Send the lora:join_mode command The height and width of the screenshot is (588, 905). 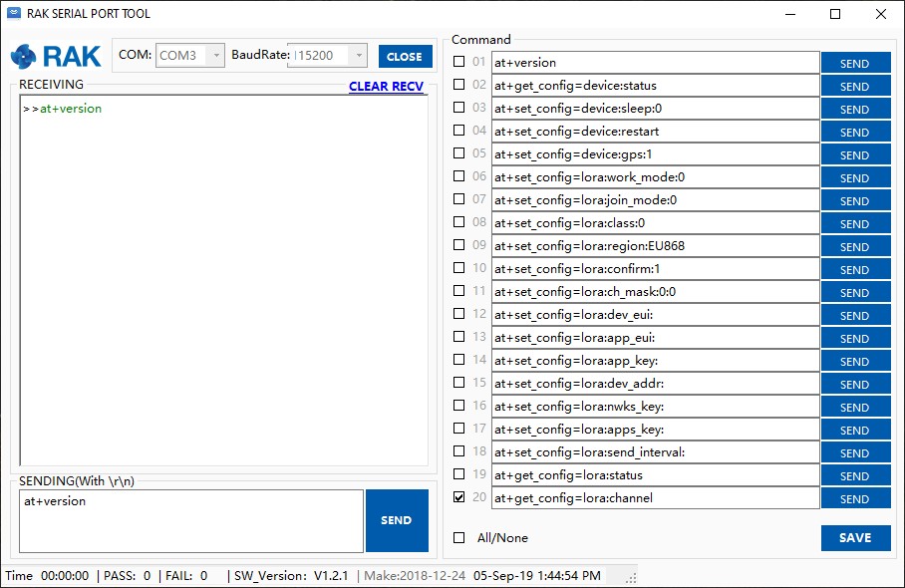855,200
